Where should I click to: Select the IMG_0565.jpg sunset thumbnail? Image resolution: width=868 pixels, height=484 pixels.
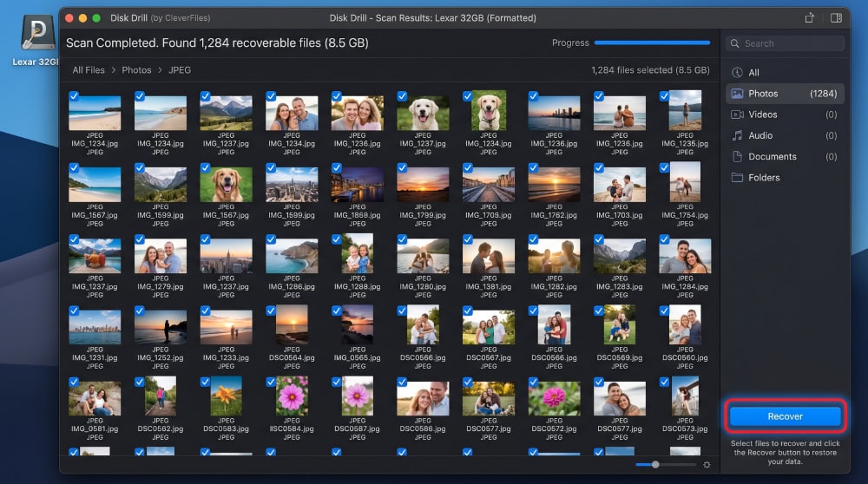(357, 324)
